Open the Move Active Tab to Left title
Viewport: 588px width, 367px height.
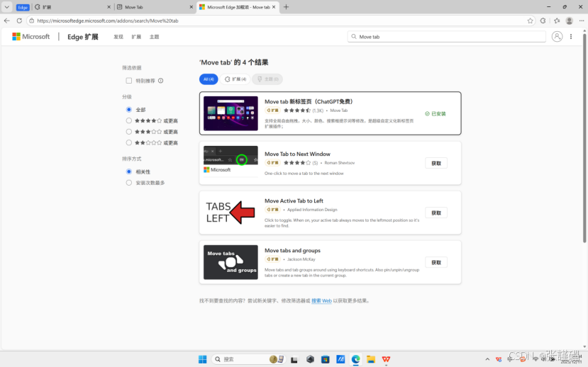coord(294,201)
